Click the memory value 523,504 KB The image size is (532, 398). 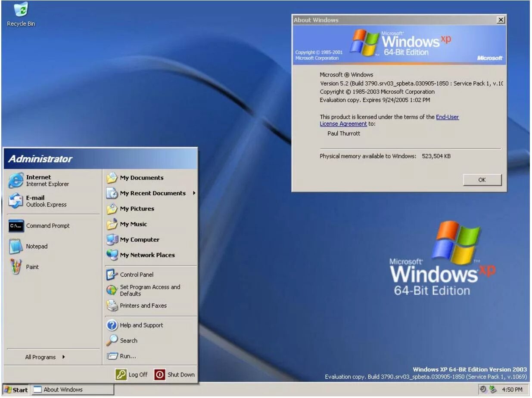436,156
